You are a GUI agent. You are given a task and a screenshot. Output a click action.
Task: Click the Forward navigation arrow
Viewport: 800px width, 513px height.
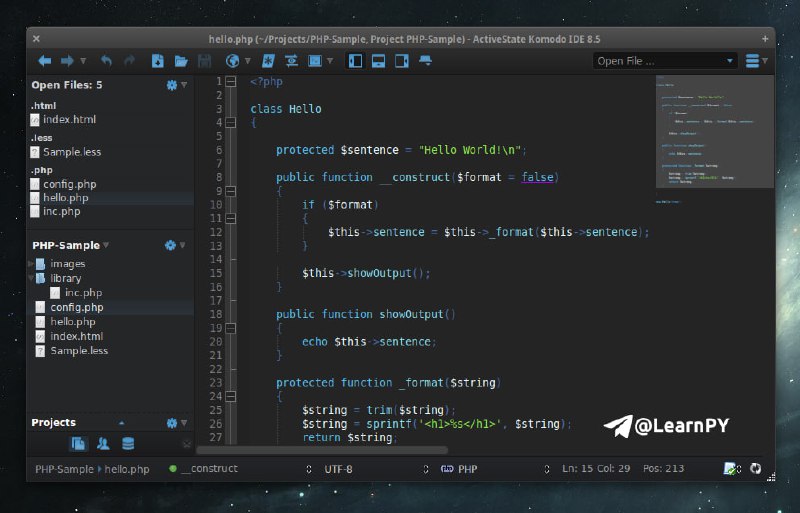[x=67, y=61]
